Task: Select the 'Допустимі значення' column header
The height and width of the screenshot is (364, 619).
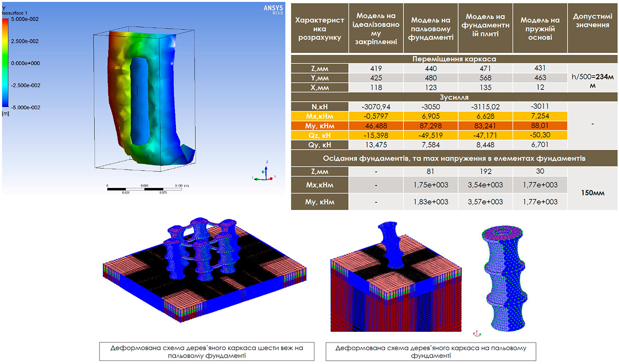Action: [593, 20]
